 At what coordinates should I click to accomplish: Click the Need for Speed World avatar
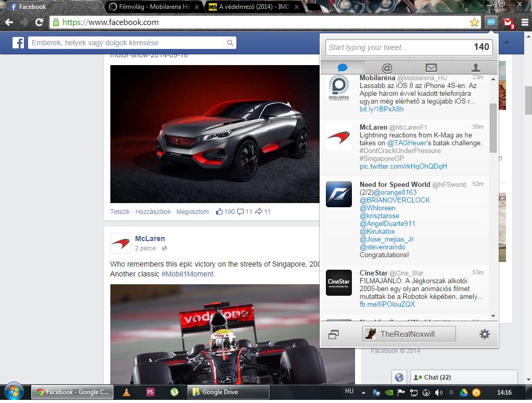click(338, 194)
